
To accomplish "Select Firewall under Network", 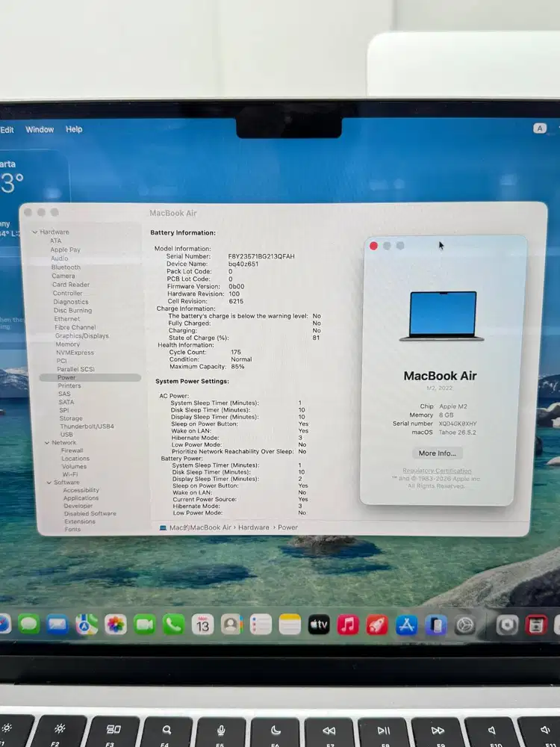I will pos(72,450).
